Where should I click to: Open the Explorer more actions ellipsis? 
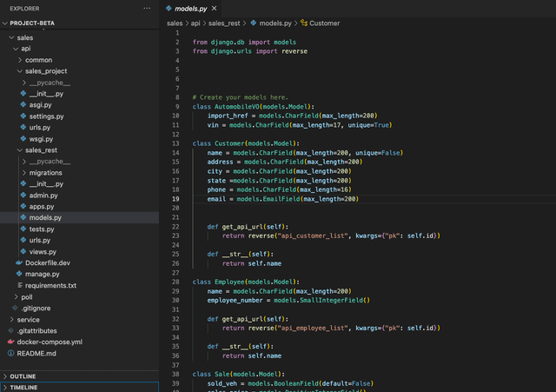pyautogui.click(x=145, y=8)
